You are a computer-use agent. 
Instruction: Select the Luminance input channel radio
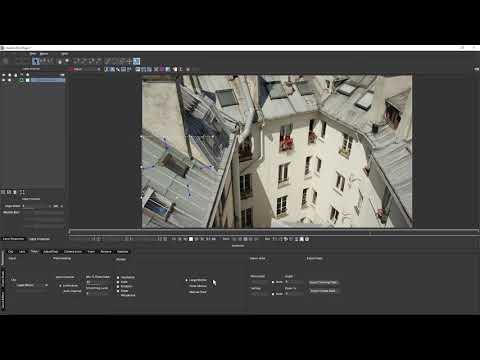point(60,286)
